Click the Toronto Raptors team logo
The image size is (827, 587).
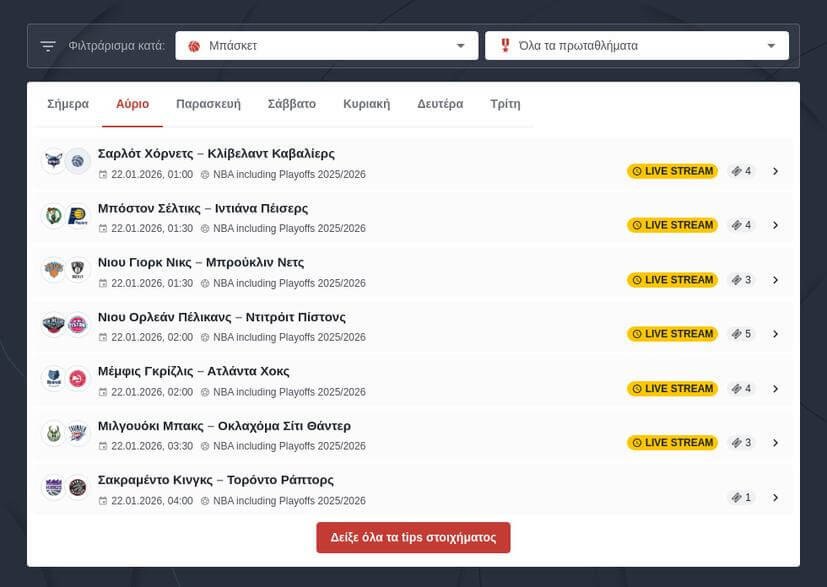pyautogui.click(x=78, y=487)
